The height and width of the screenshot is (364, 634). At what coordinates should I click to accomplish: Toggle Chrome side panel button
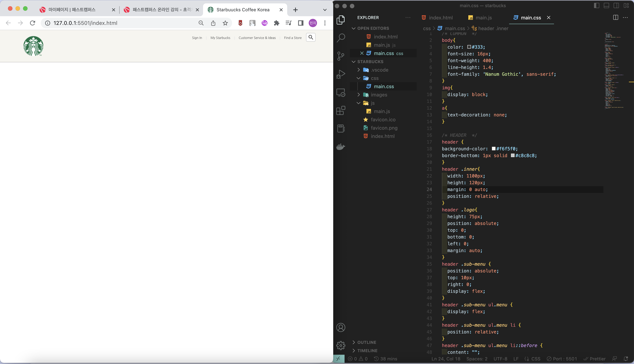[x=301, y=23]
